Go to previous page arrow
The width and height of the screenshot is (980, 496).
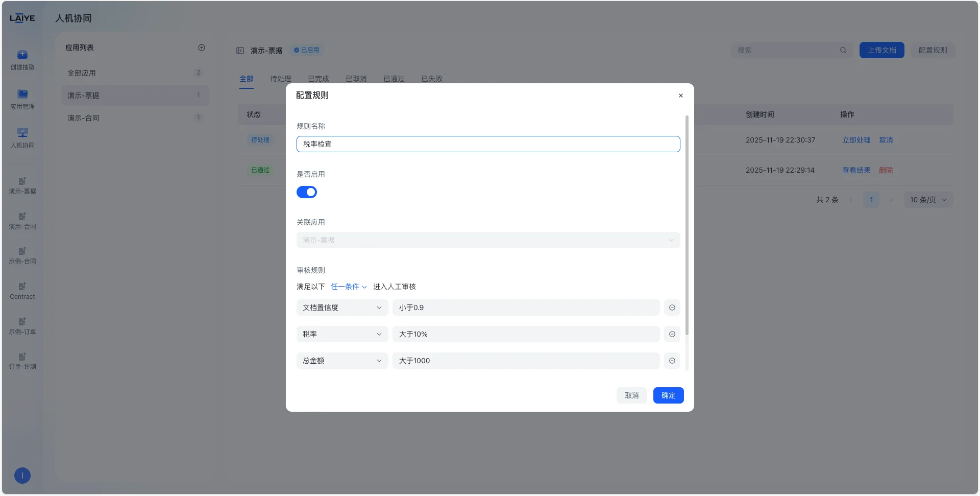pos(851,200)
